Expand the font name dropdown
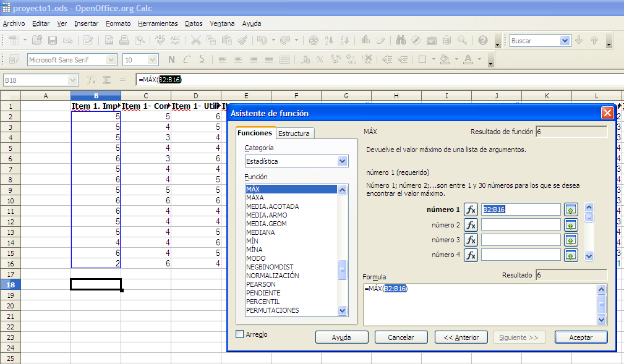This screenshot has height=364, width=624. point(111,60)
